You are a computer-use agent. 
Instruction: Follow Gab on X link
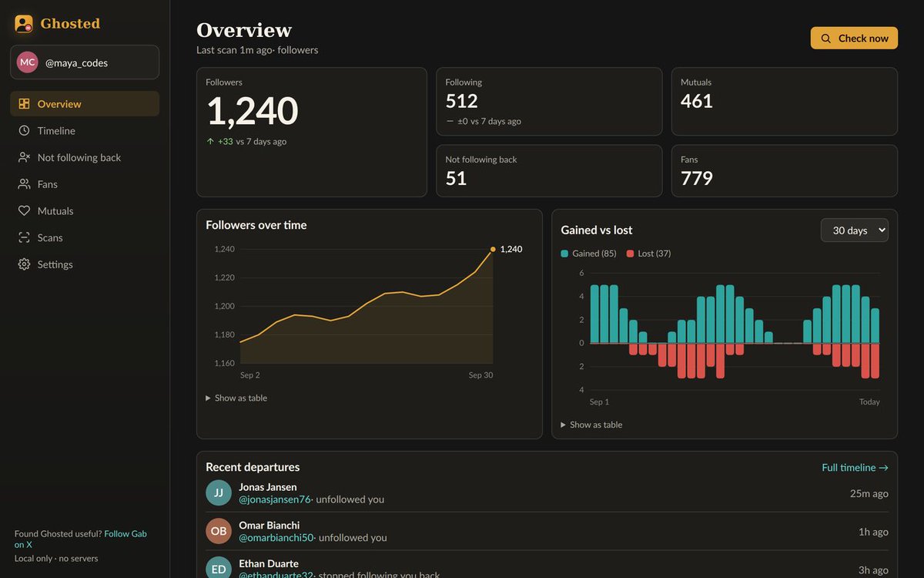pos(81,539)
